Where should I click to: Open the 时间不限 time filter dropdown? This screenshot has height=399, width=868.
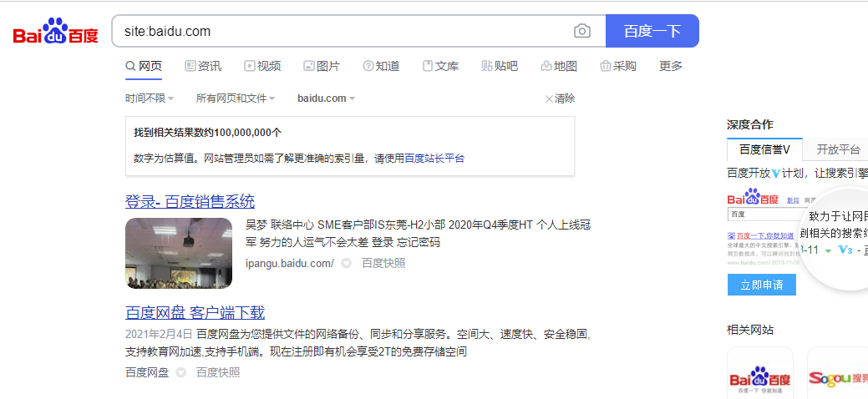[x=150, y=98]
